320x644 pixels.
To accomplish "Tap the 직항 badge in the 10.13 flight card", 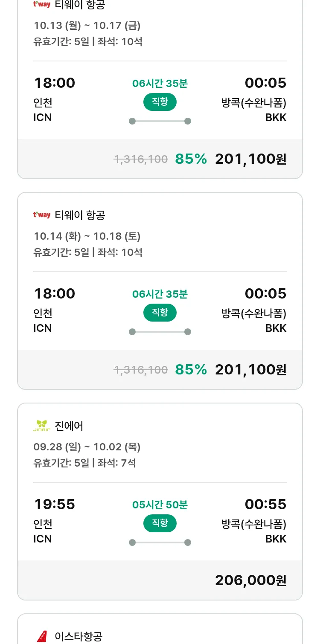I will (x=160, y=102).
